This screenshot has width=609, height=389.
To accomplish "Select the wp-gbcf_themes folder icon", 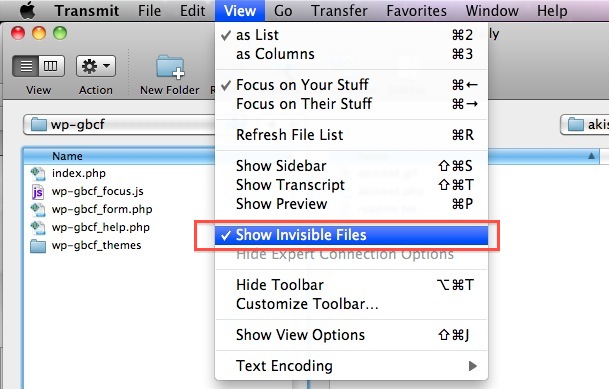I will tap(38, 246).
